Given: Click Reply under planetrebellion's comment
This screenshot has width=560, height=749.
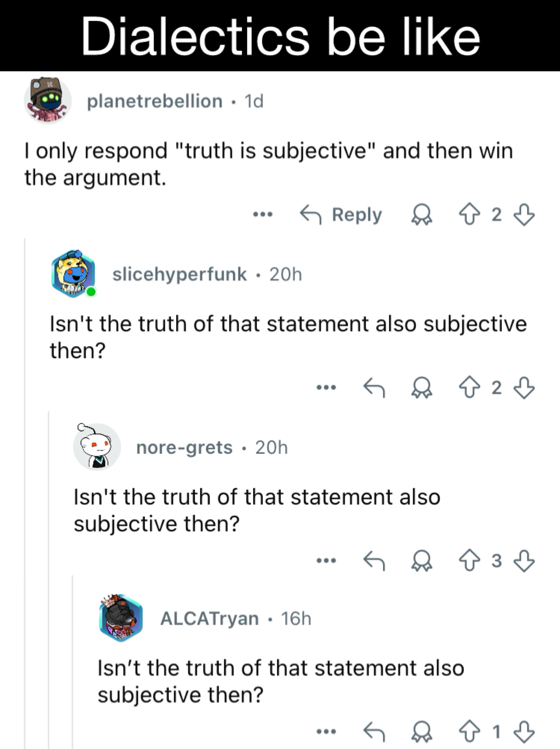Looking at the screenshot, I should [341, 214].
